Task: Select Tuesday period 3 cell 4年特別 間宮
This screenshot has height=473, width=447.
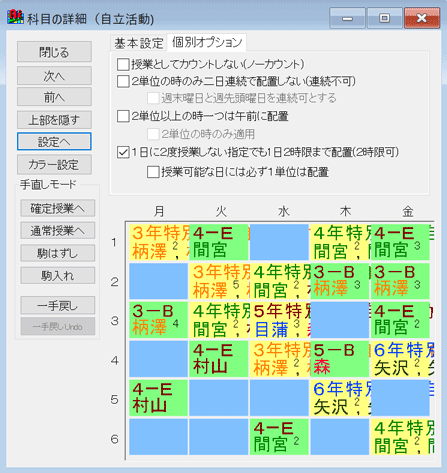Action: 219,320
